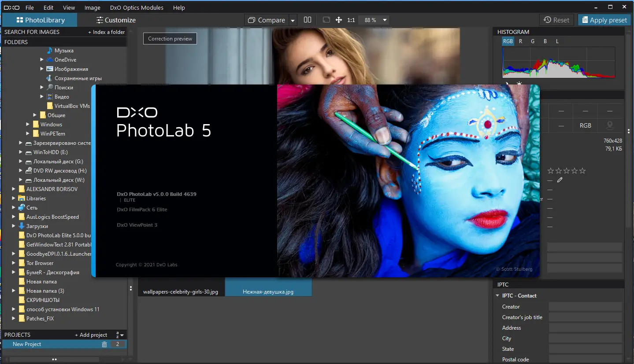Select the 1:1 zoom icon
The image size is (634, 364).
(351, 20)
